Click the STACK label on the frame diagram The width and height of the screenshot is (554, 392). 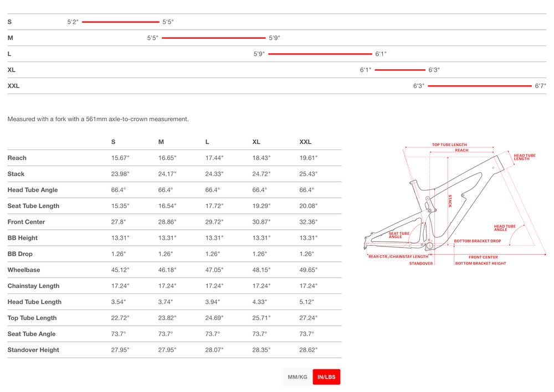click(x=450, y=201)
